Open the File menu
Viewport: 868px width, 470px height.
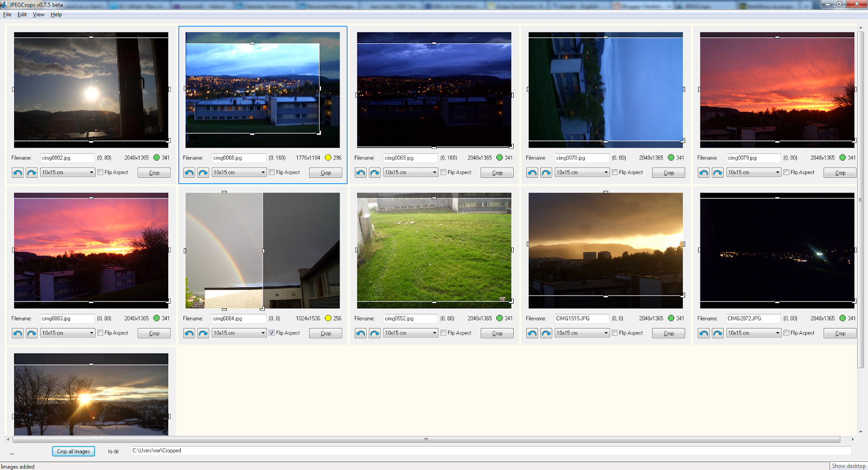coord(7,15)
